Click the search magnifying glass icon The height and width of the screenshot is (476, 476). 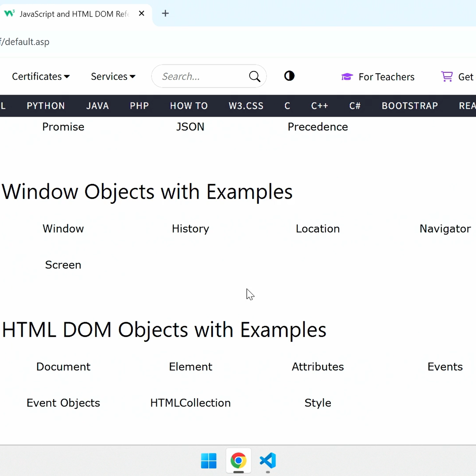point(254,76)
